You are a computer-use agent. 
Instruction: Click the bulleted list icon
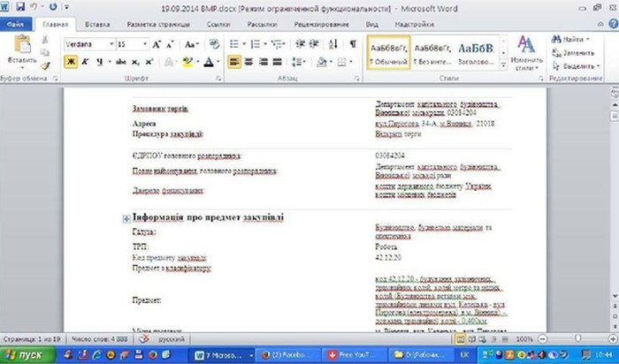point(234,44)
